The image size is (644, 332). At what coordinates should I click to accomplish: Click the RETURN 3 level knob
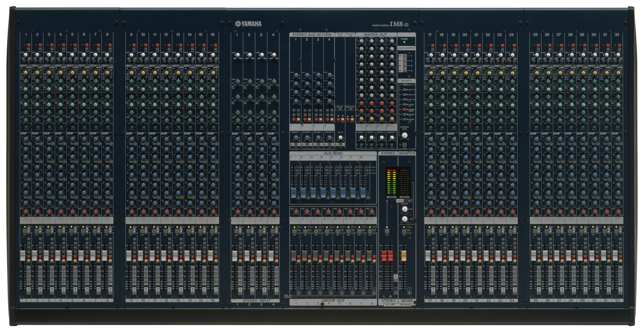pos(318,138)
